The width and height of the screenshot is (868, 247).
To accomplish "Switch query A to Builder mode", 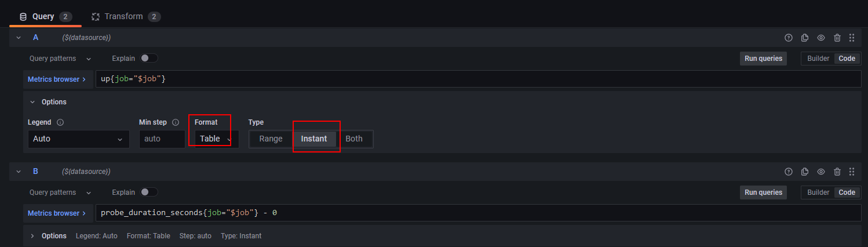I will pos(818,59).
